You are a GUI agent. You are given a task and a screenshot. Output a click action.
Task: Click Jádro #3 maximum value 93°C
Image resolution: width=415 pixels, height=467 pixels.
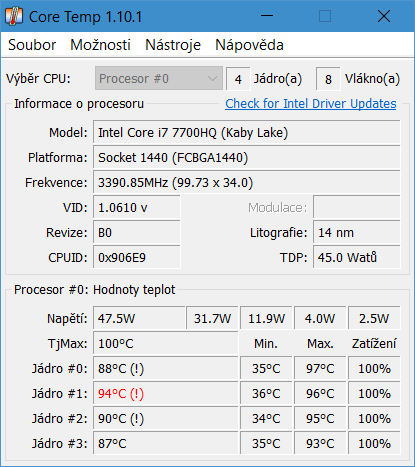320,444
